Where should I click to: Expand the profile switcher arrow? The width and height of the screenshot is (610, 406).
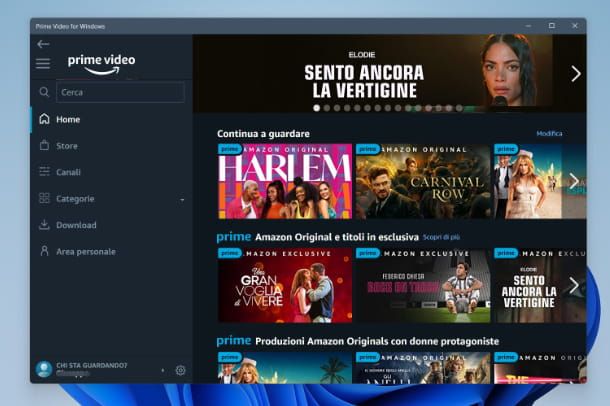coord(163,371)
